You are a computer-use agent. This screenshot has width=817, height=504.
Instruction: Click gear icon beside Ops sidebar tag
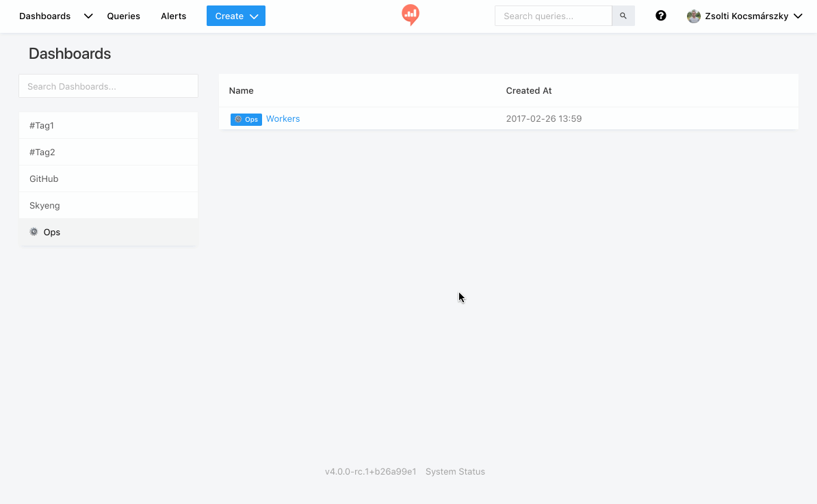pos(34,232)
